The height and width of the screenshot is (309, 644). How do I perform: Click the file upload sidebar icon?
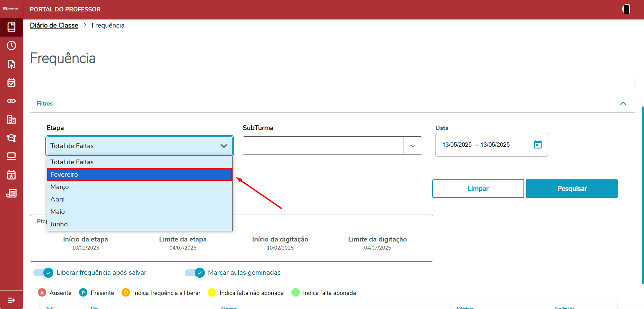[11, 64]
